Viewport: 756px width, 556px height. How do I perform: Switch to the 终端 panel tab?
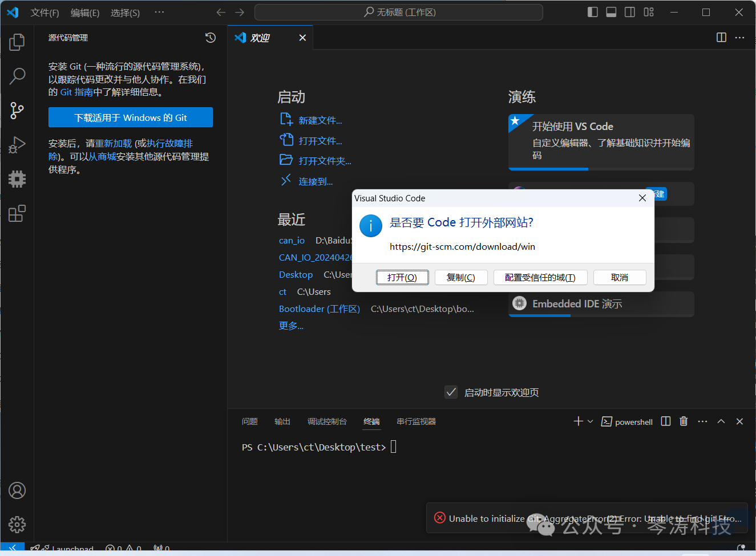[371, 421]
